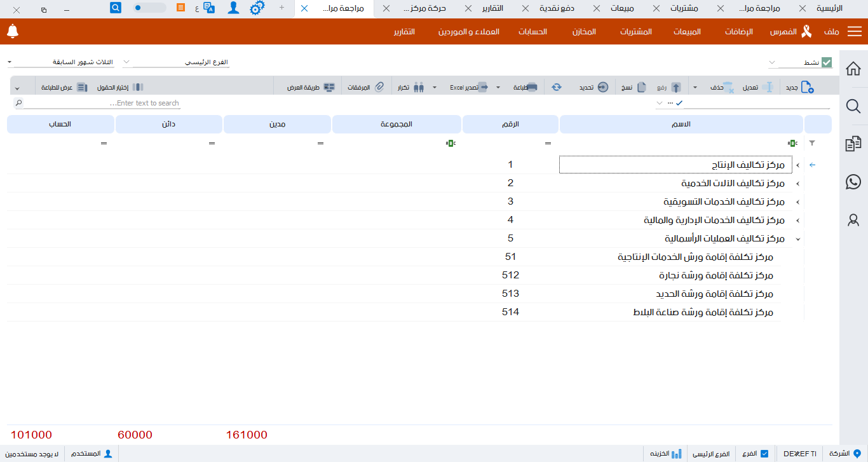Click the translate language icon
Screen dimensions: 868x462
209,8
